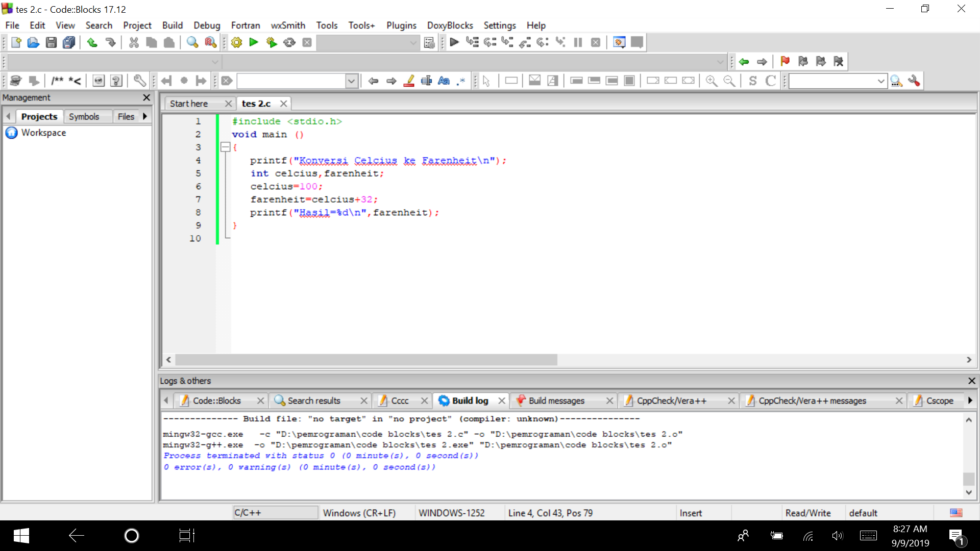Click the Debug/Continue play icon
The height and width of the screenshot is (551, 980).
[454, 42]
